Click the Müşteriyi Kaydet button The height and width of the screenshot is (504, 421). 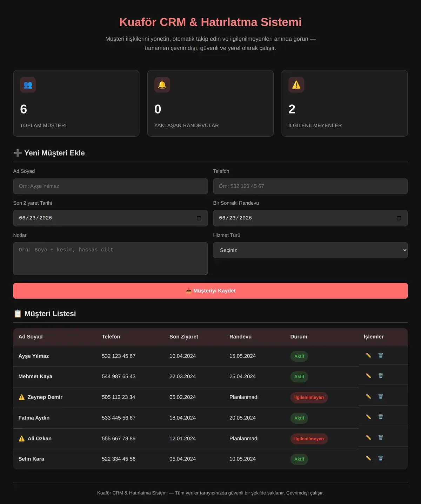[x=210, y=291]
